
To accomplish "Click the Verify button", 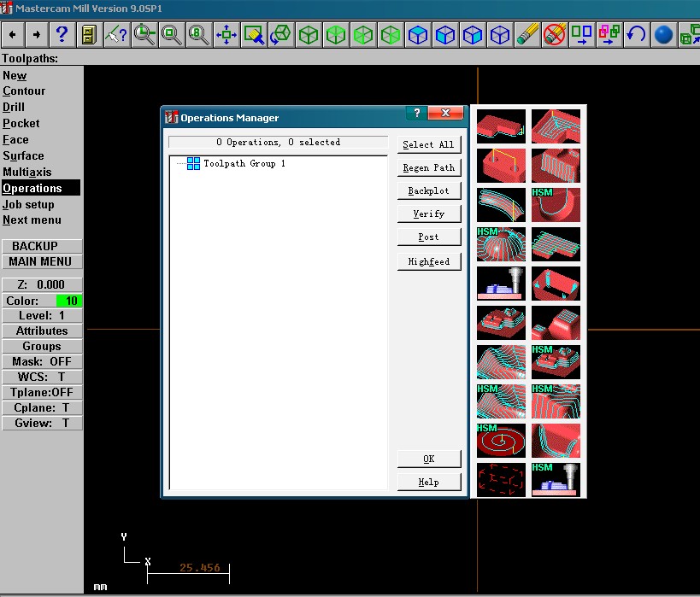I will pyautogui.click(x=428, y=214).
